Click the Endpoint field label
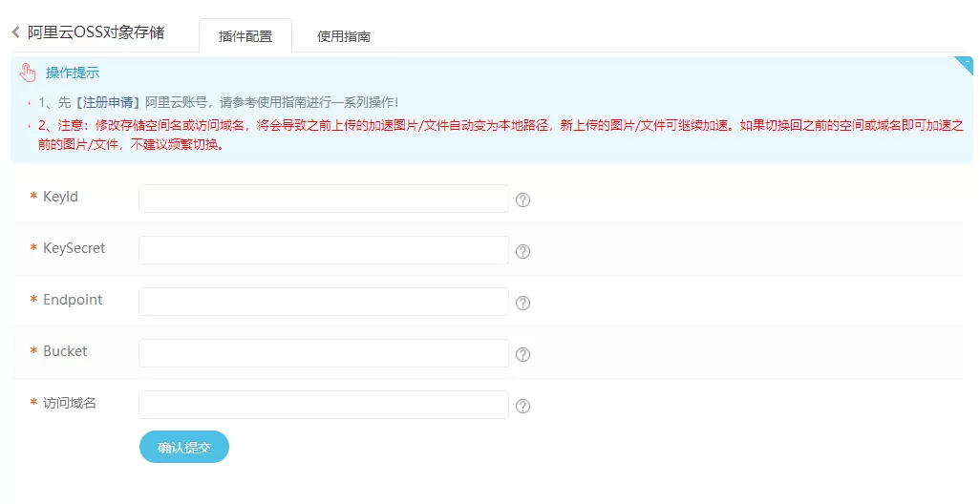This screenshot has width=980, height=504. [73, 300]
